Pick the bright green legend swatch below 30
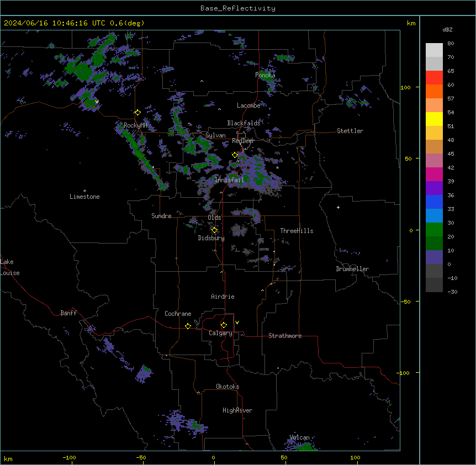 coord(434,230)
